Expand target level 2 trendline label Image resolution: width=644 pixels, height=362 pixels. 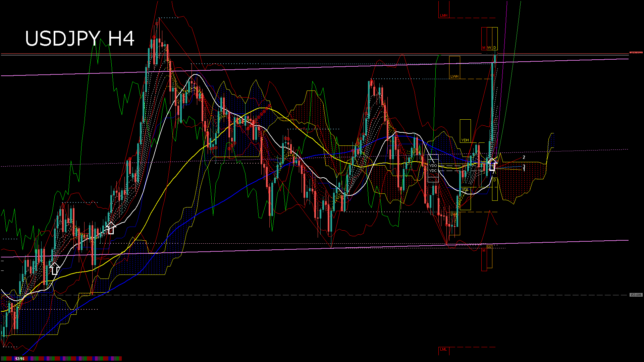[524, 157]
